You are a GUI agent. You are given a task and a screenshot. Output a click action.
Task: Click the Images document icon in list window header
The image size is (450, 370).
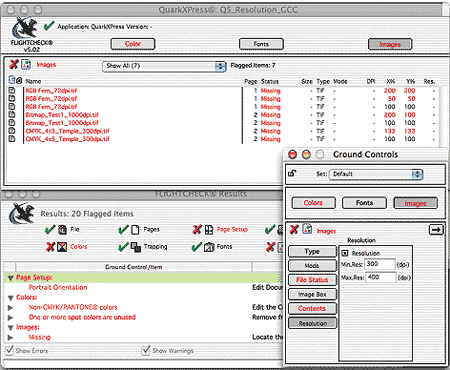[x=26, y=64]
